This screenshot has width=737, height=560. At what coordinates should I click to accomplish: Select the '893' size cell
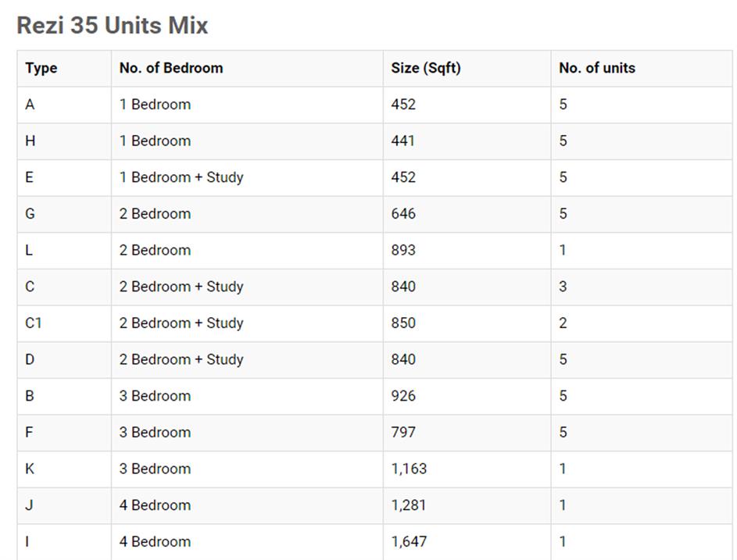coord(403,251)
